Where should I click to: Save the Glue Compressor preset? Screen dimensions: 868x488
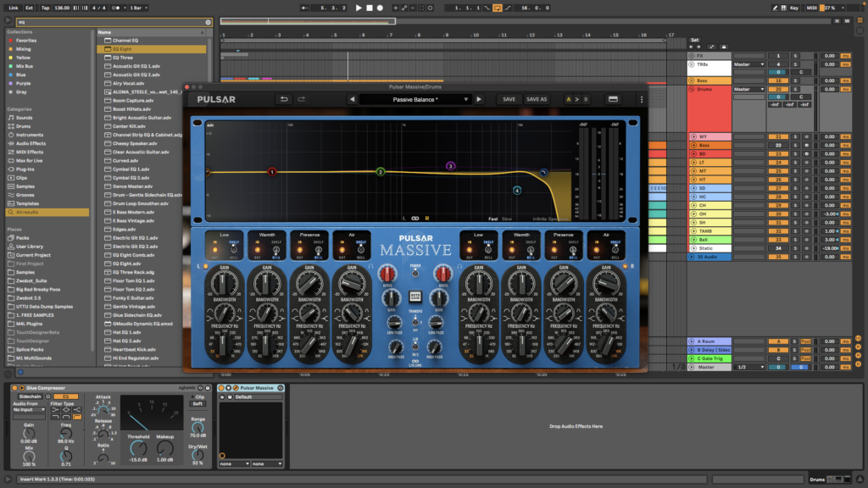pos(208,388)
